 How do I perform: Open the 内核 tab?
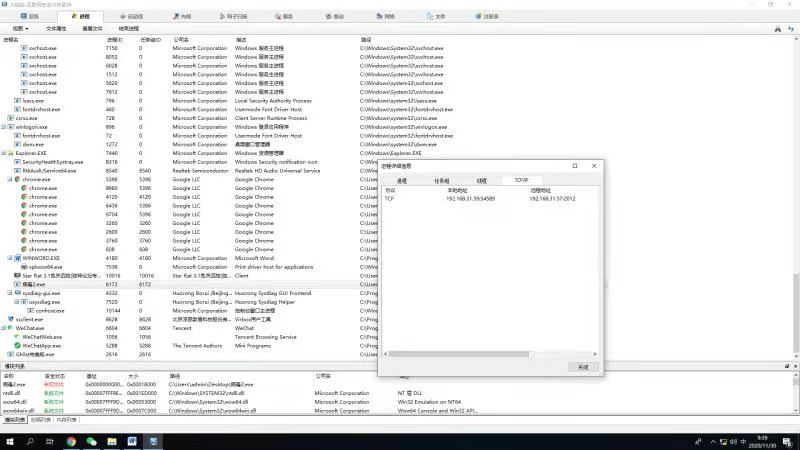182,16
